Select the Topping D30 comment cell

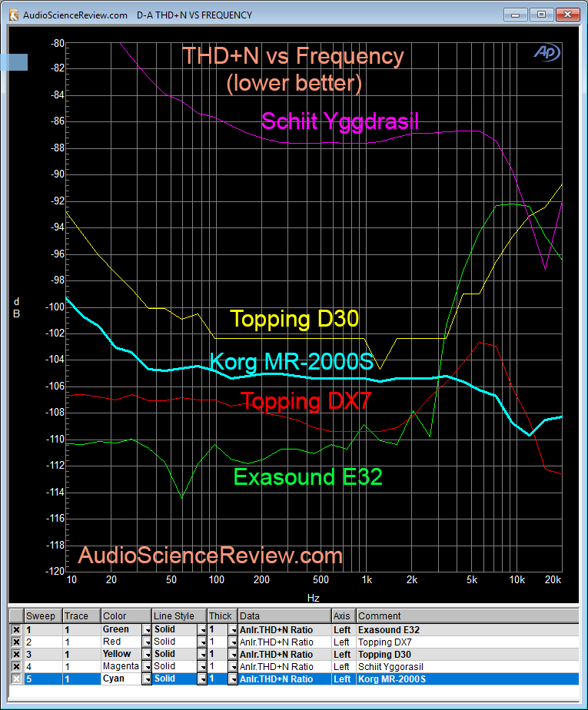pyautogui.click(x=468, y=655)
